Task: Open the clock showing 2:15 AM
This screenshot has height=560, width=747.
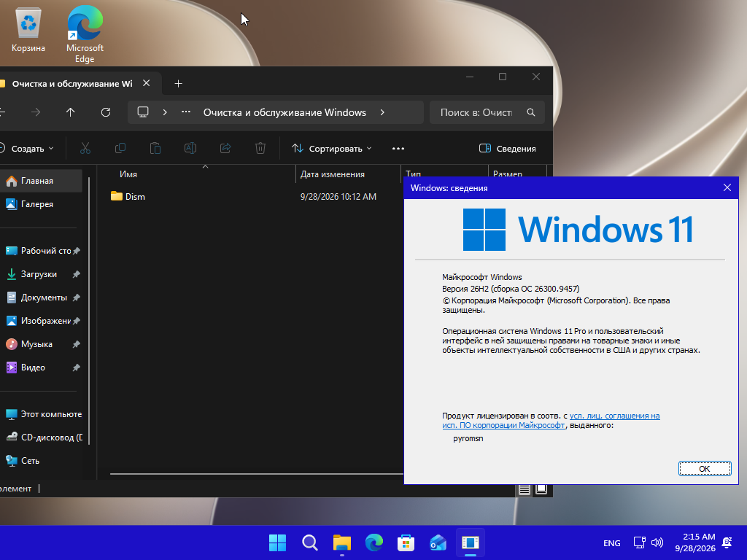Action: click(695, 542)
